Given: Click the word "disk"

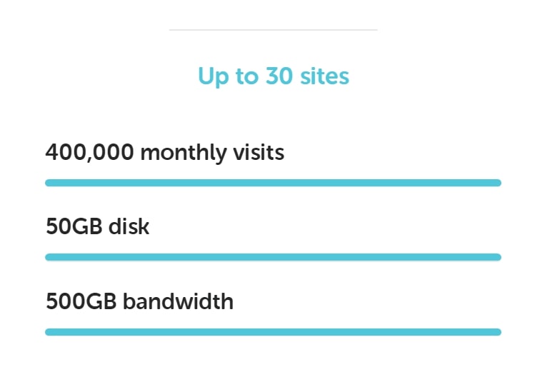Looking at the screenshot, I should [x=129, y=226].
